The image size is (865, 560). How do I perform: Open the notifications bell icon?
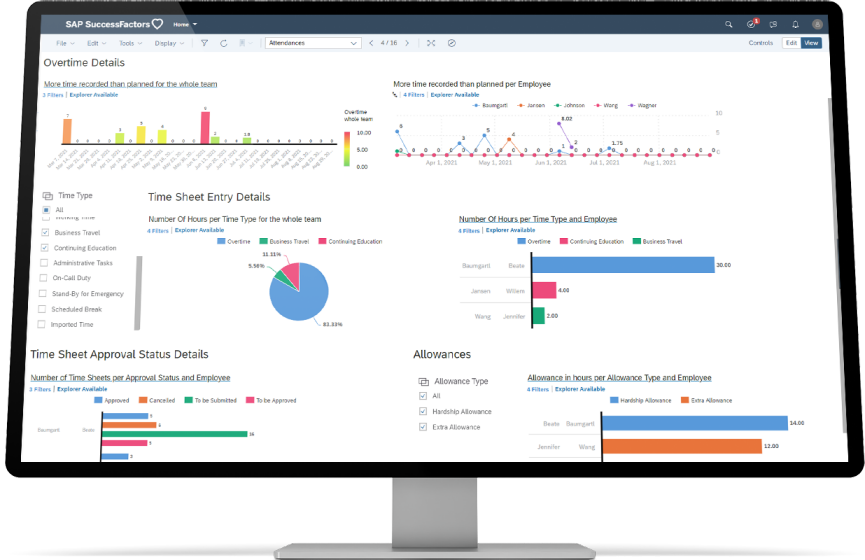(796, 23)
